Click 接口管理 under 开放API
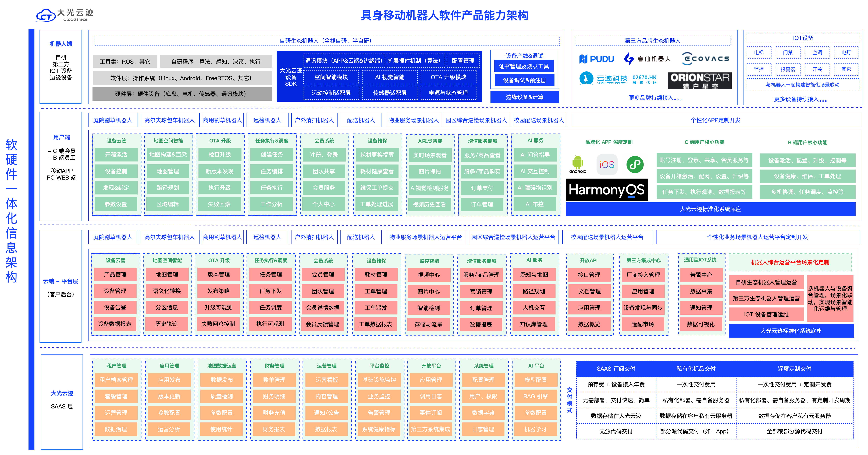The image size is (868, 455). pyautogui.click(x=589, y=275)
